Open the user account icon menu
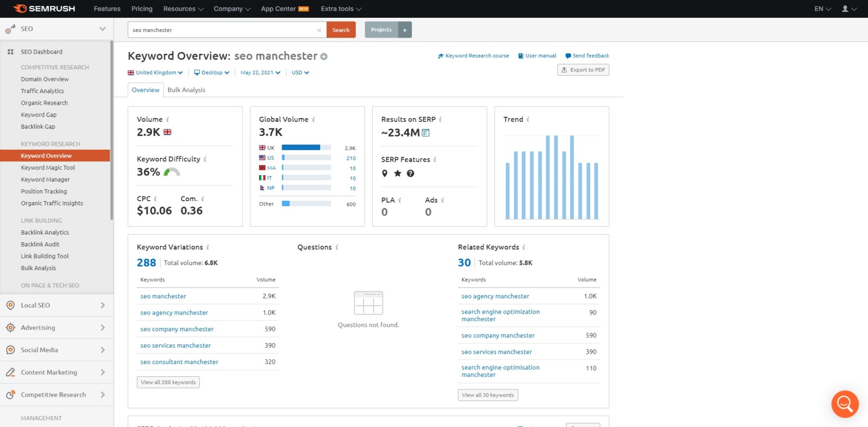Screen dimensions: 868x427 pos(849,9)
